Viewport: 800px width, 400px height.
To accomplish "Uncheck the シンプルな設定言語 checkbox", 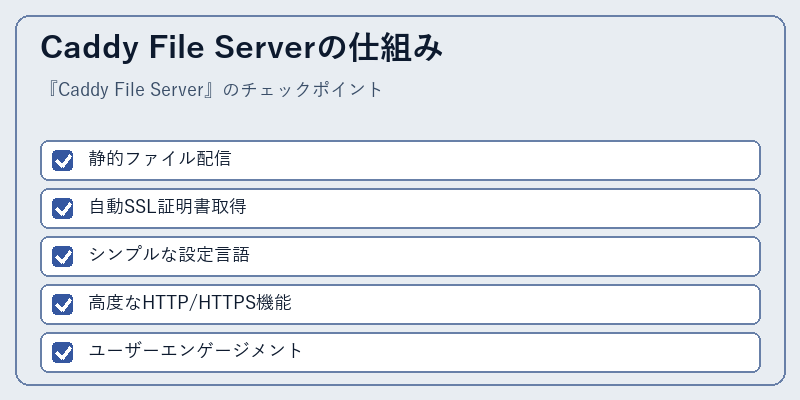I will (x=63, y=256).
